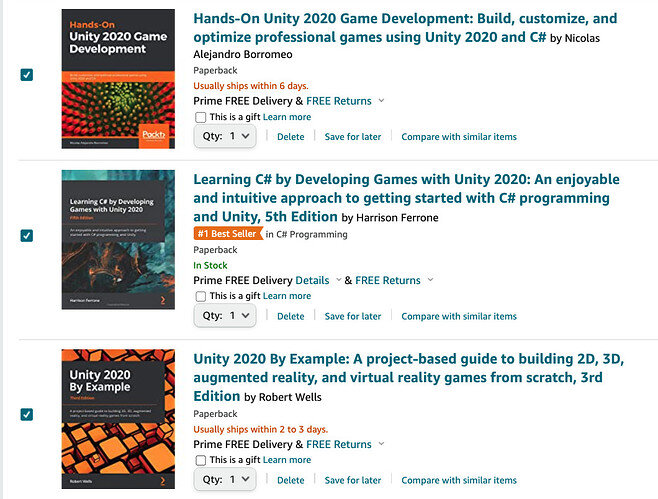Viewport: 658px width, 499px height.
Task: Click 'in C# Programming' category text
Action: (x=306, y=234)
